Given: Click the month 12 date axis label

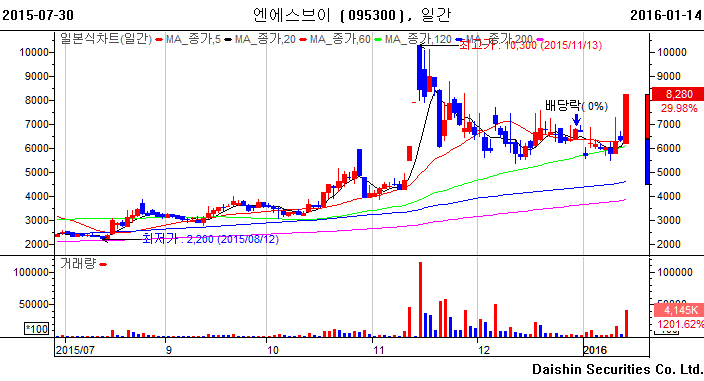Looking at the screenshot, I should point(484,350).
